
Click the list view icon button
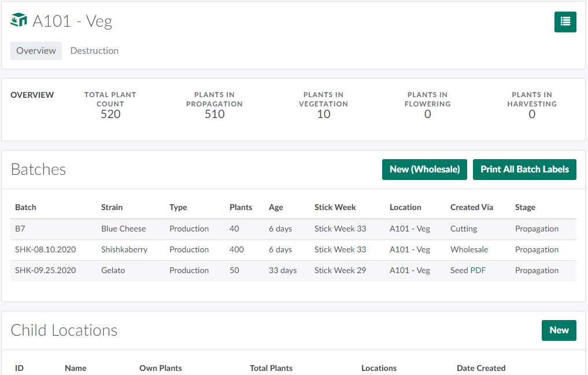tap(565, 22)
